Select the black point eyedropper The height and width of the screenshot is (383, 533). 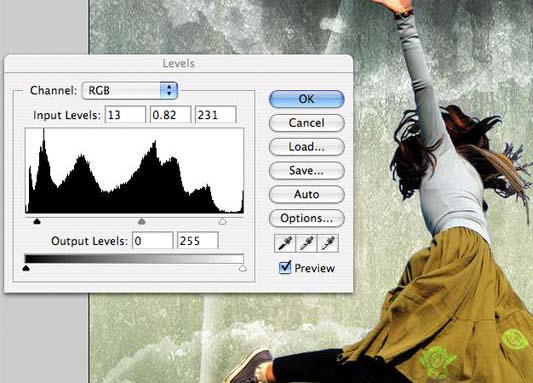(x=285, y=243)
